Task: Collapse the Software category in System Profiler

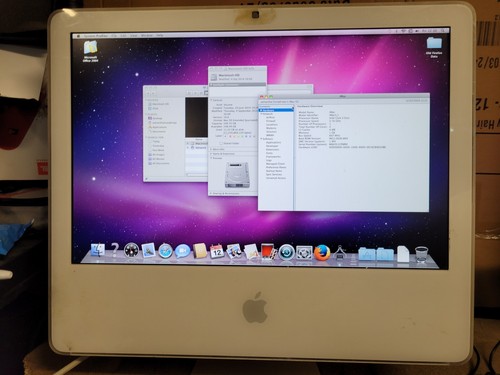Action: [x=262, y=139]
